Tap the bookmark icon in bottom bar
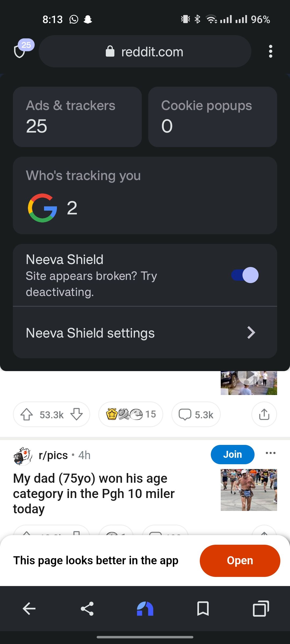Viewport: 290px width, 644px height. pos(203,608)
